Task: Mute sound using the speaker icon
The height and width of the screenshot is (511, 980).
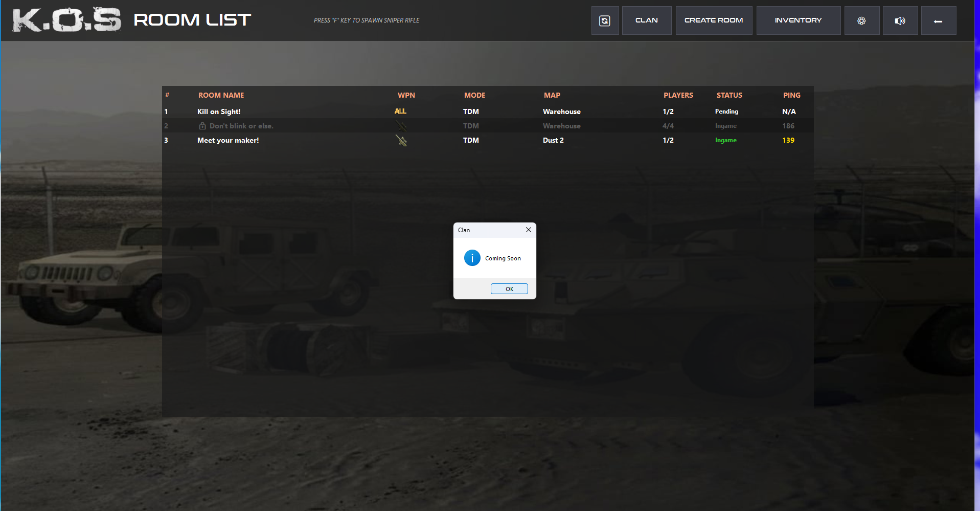Action: click(x=900, y=20)
